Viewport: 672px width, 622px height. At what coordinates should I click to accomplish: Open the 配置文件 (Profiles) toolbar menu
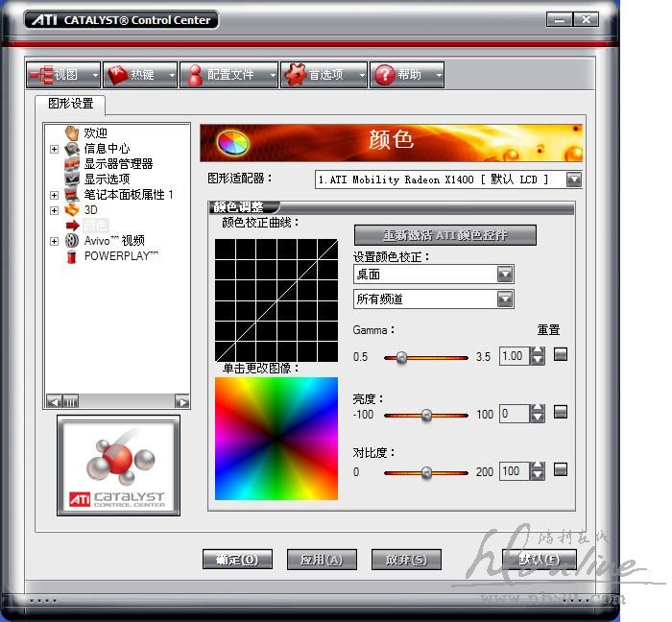(x=228, y=75)
